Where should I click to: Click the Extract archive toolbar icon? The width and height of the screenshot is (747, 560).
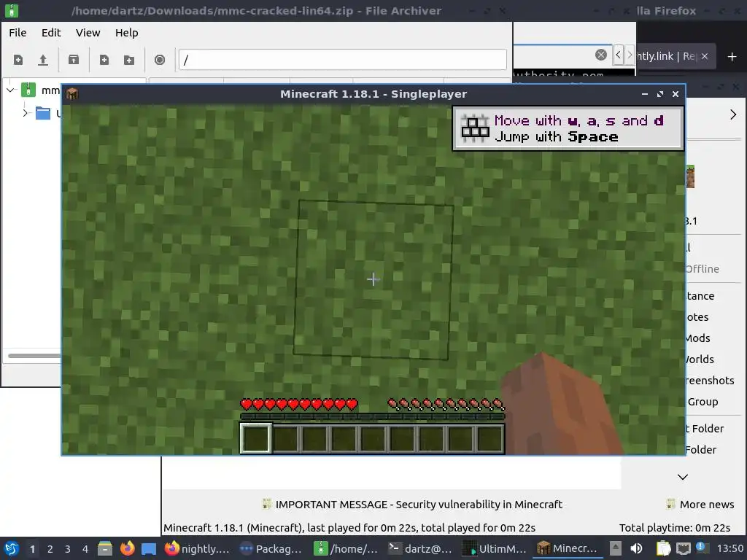click(74, 60)
